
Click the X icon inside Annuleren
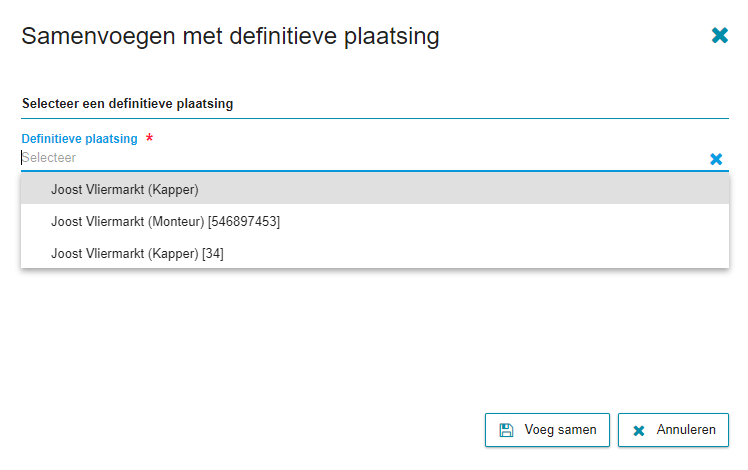point(638,431)
